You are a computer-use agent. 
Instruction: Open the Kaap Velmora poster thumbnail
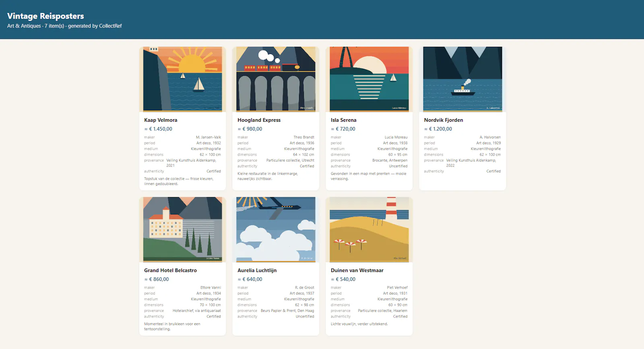(x=182, y=79)
